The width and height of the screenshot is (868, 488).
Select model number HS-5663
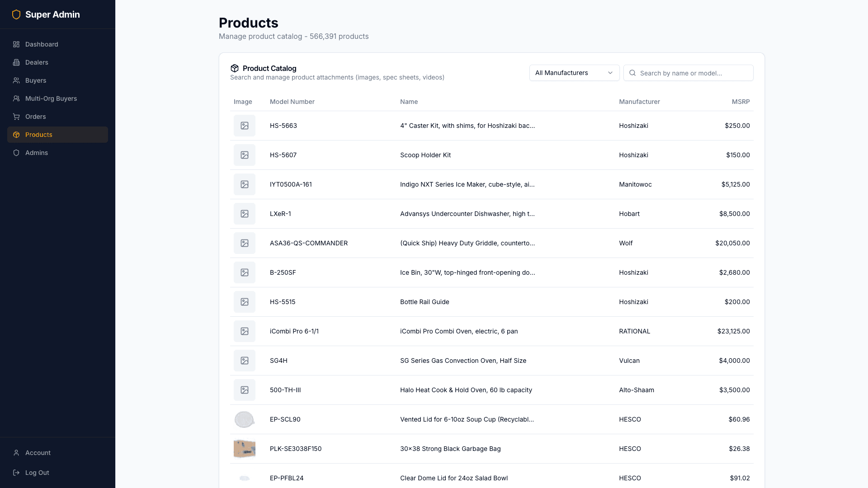[x=283, y=126]
